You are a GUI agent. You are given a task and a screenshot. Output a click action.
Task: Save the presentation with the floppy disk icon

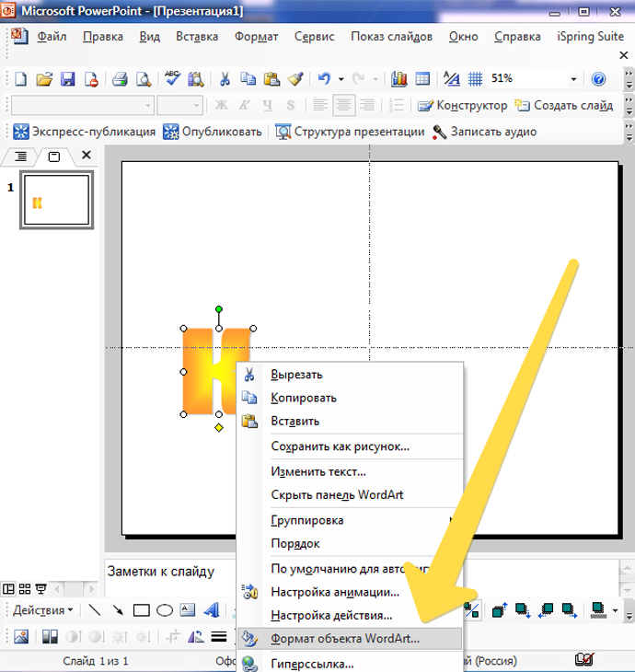point(68,79)
